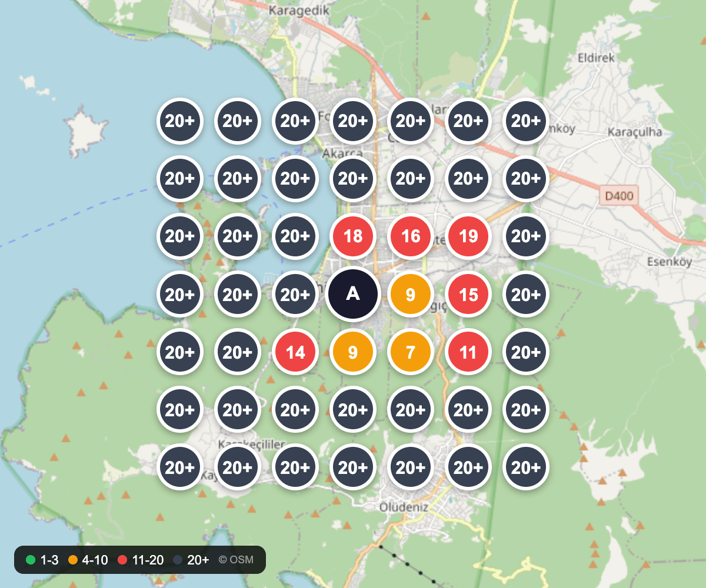Image resolution: width=706 pixels, height=588 pixels.
Task: Open the © OSM attribution link
Action: 236,560
